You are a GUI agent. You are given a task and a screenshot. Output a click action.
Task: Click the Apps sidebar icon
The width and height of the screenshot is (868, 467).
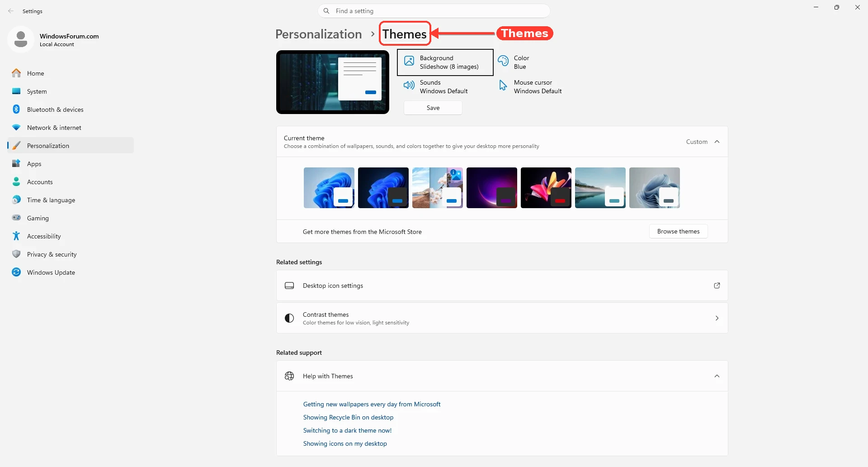click(x=16, y=164)
